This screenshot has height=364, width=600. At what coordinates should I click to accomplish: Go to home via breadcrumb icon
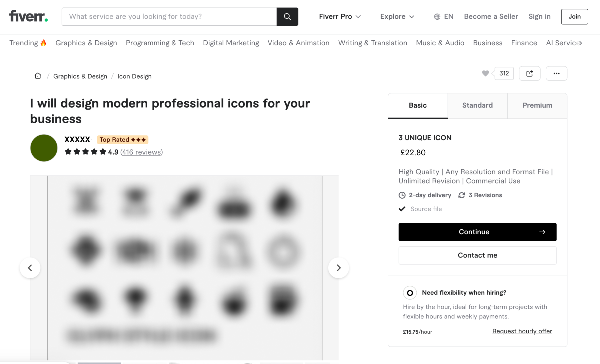(38, 76)
